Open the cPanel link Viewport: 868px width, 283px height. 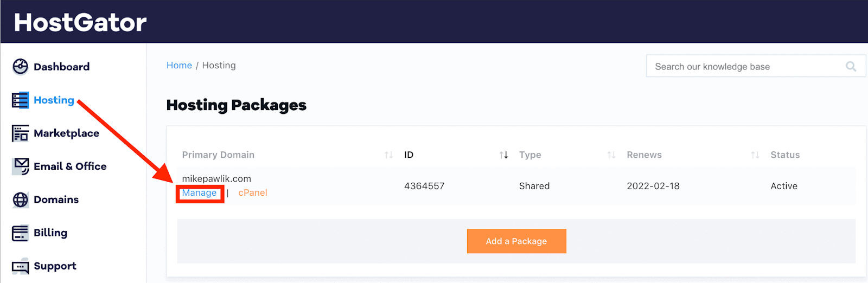click(x=253, y=193)
